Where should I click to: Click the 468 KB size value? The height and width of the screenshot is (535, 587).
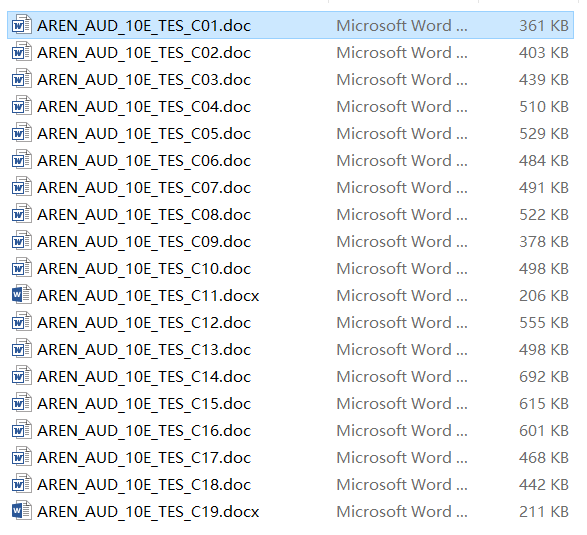click(x=544, y=458)
